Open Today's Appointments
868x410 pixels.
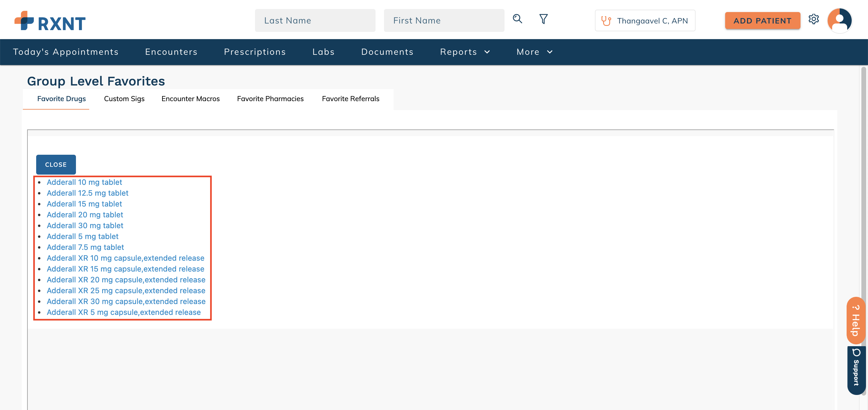click(66, 52)
